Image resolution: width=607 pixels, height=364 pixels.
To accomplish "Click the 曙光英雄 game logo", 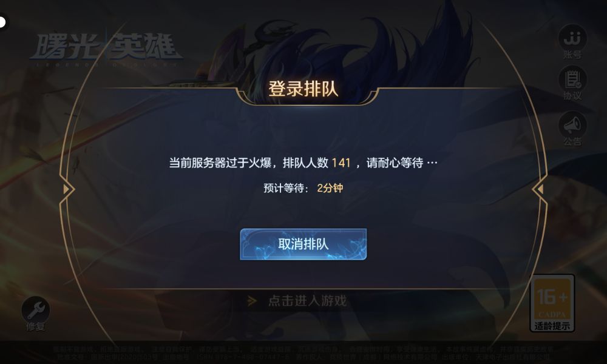I will coord(105,50).
